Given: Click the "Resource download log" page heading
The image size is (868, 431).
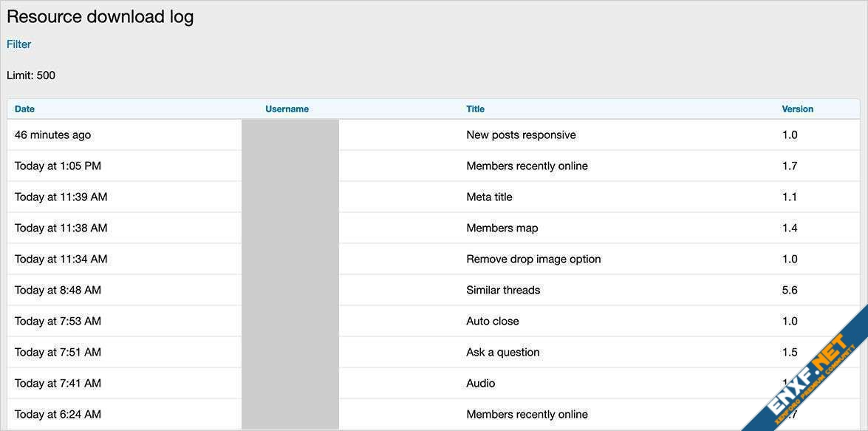Looking at the screenshot, I should pos(100,17).
